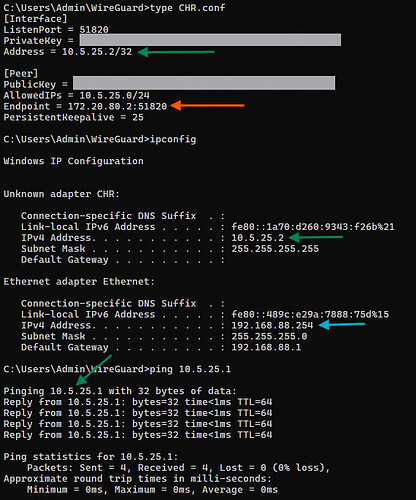Click the ipconfig command text
This screenshot has height=500, width=416.
click(173, 139)
